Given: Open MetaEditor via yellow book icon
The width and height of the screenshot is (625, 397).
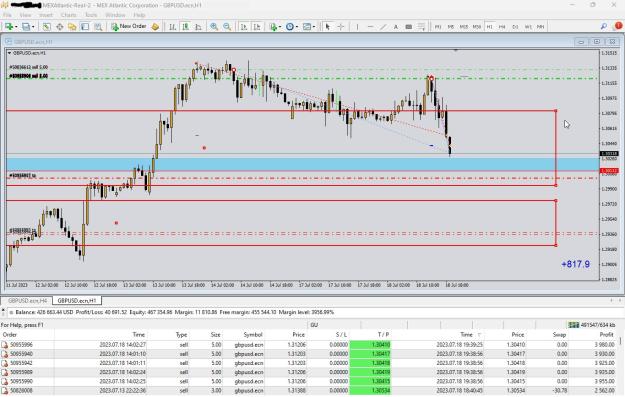Looking at the screenshot, I should click(x=155, y=27).
